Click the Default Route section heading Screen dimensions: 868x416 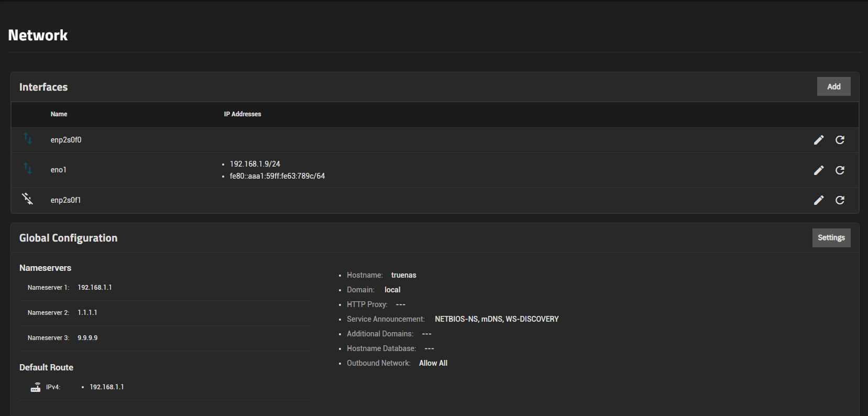[46, 367]
